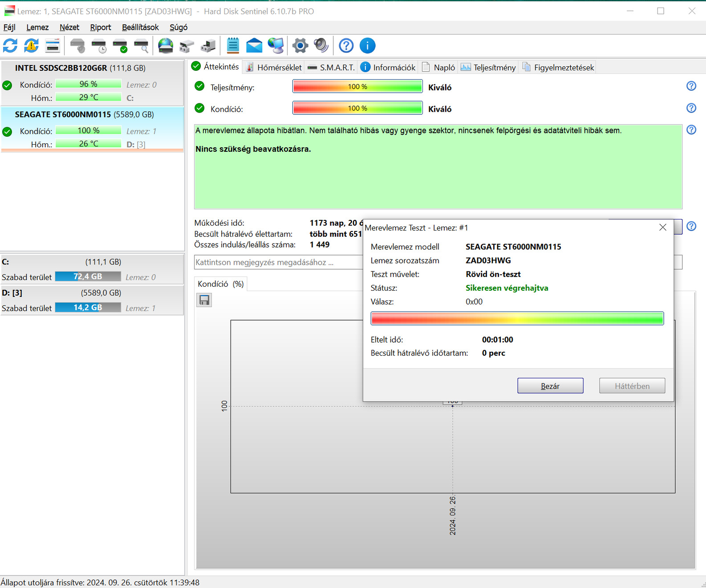
Task: Click the disk with green checkmark icon
Action: pyautogui.click(x=120, y=45)
